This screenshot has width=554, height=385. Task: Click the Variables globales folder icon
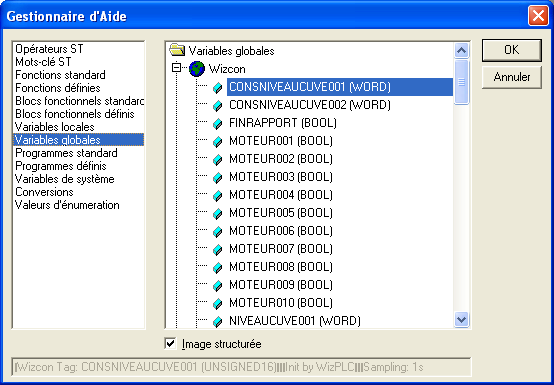pos(177,51)
